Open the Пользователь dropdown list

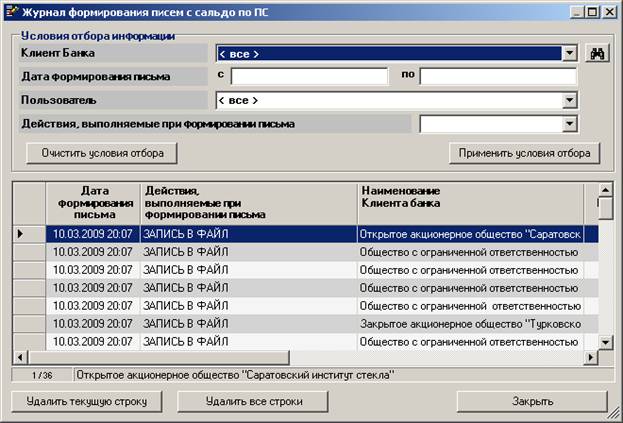[x=569, y=100]
